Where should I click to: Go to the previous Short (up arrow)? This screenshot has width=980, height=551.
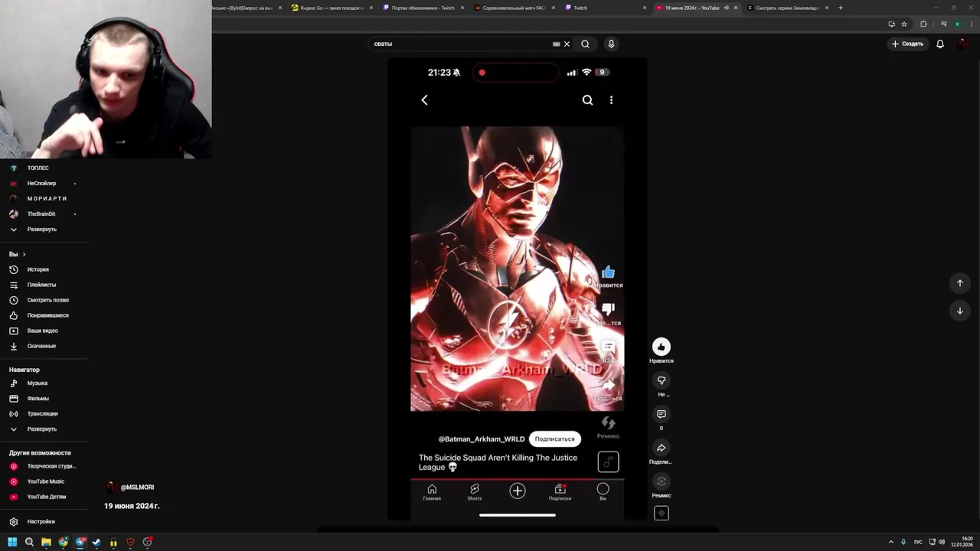point(960,283)
